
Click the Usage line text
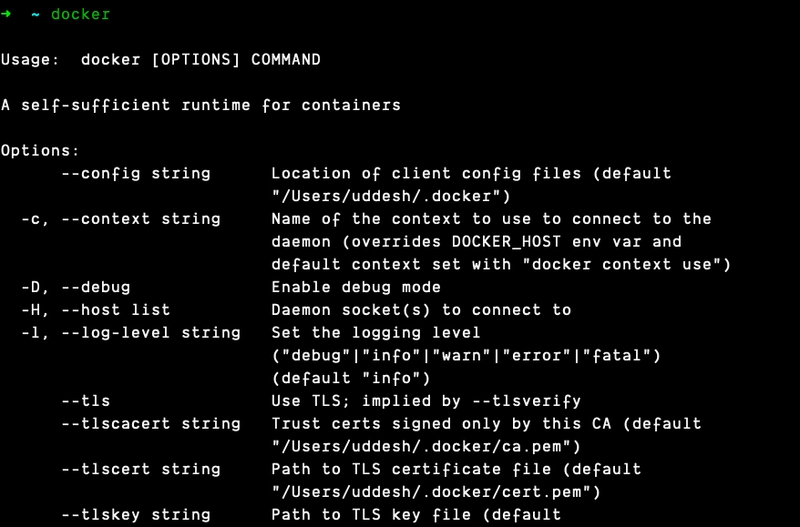click(161, 60)
